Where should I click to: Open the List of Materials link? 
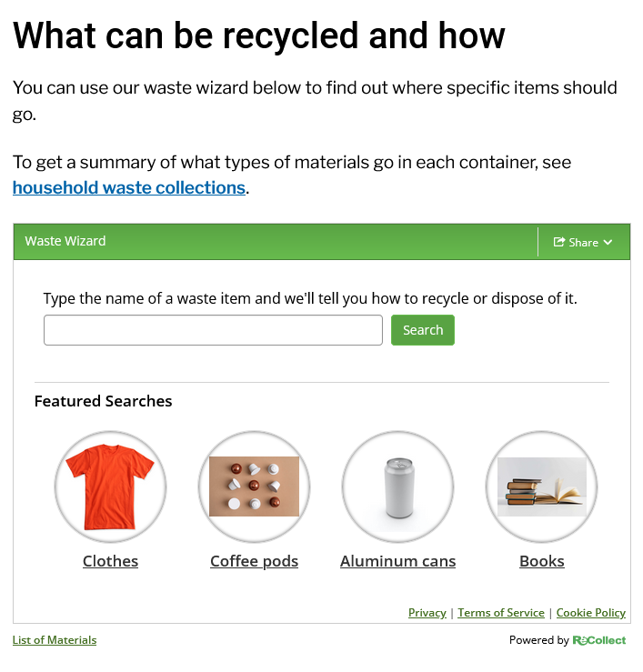tap(55, 640)
